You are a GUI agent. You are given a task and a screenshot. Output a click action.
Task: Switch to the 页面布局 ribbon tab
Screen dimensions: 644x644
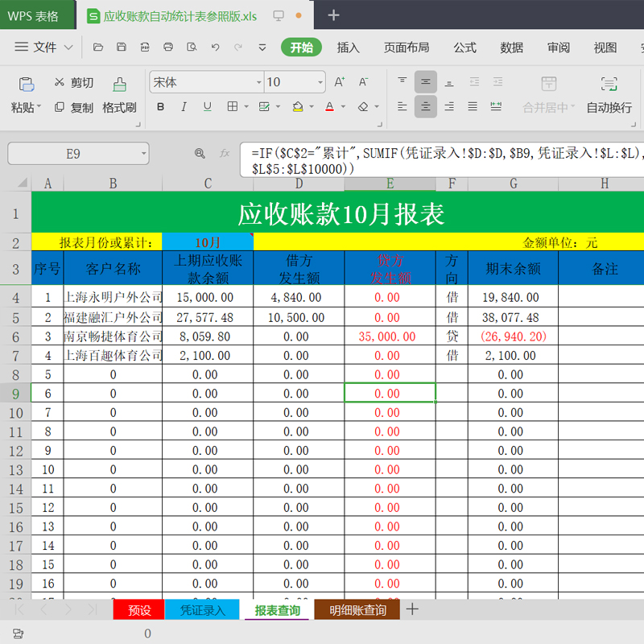coord(407,47)
